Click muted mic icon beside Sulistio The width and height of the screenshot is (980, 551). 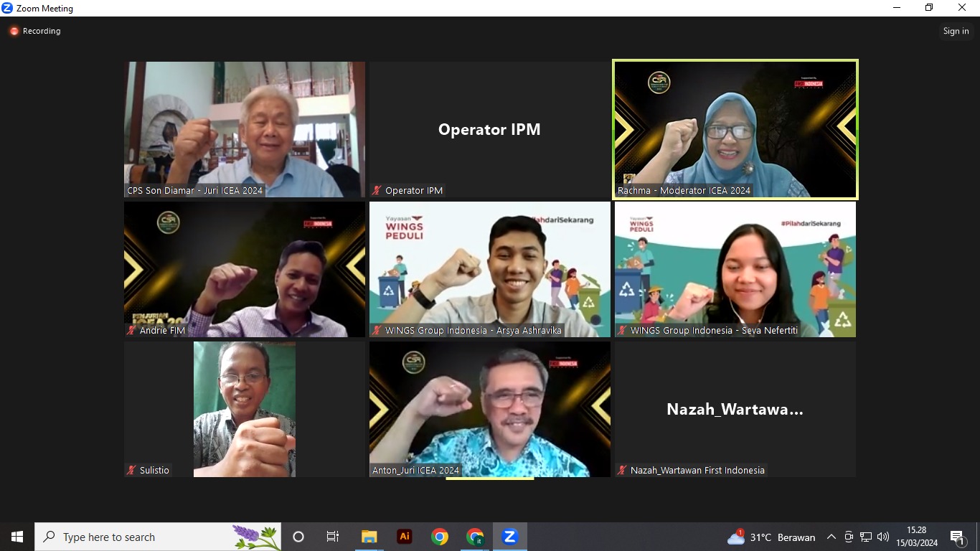click(131, 471)
